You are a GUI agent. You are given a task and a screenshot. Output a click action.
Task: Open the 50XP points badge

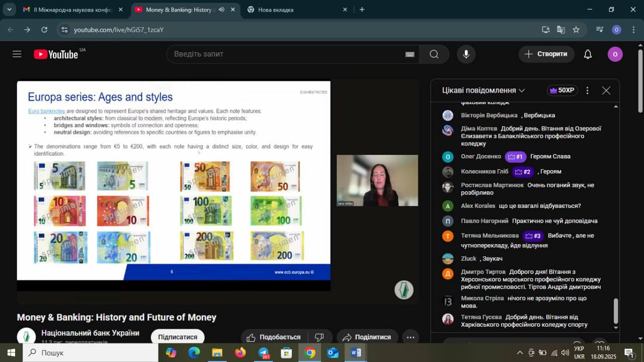(562, 90)
